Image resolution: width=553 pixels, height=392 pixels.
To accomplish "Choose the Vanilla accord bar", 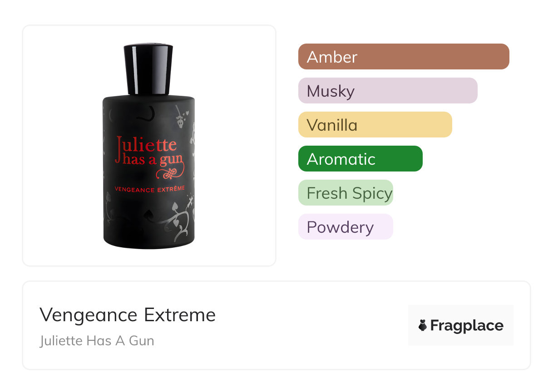I will tap(375, 125).
